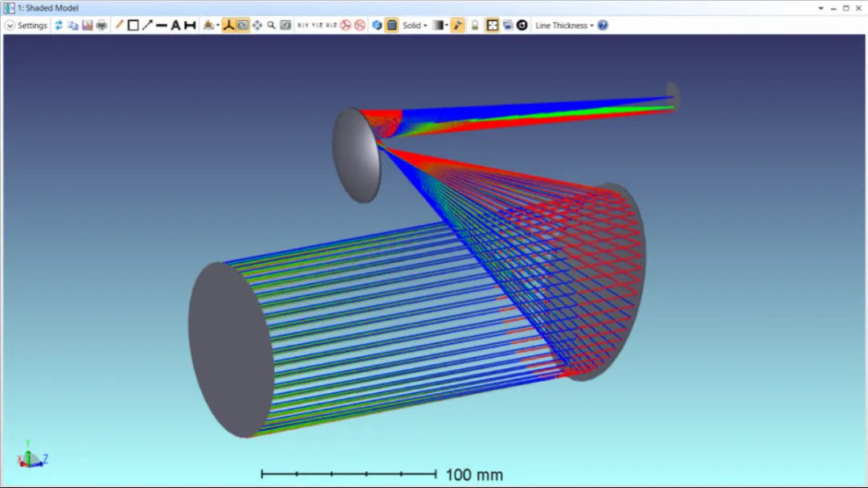Select the rectangle annotation tool
868x488 pixels.
pyautogui.click(x=133, y=25)
